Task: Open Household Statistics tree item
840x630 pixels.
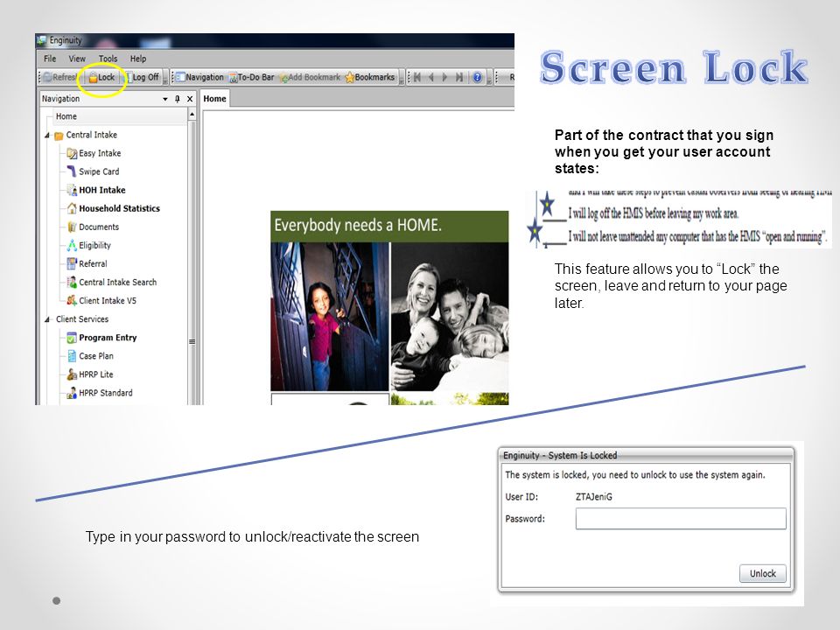Action: point(120,208)
